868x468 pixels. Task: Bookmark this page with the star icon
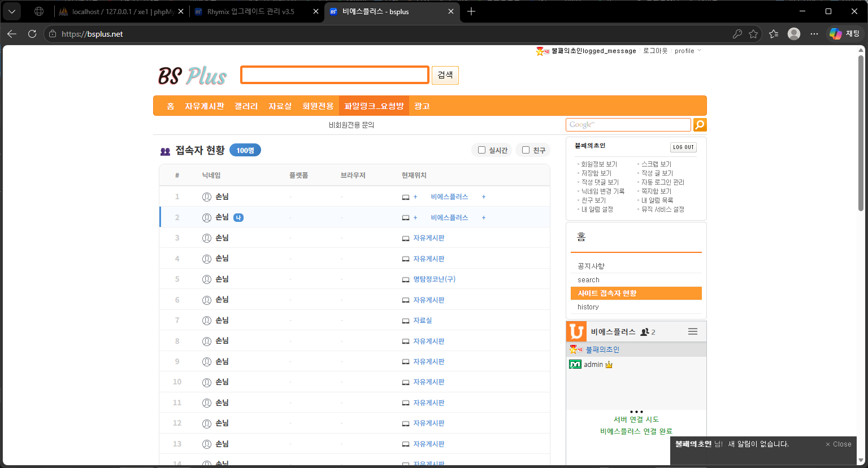click(753, 34)
